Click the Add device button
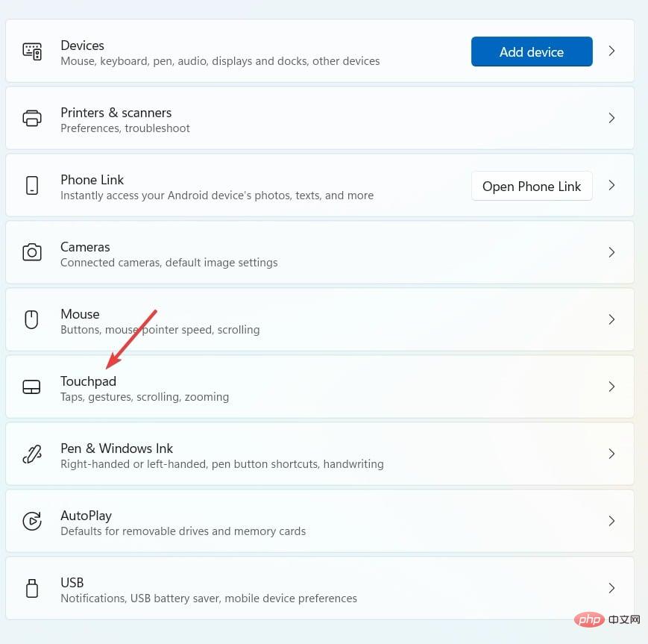The height and width of the screenshot is (644, 648). pos(532,51)
